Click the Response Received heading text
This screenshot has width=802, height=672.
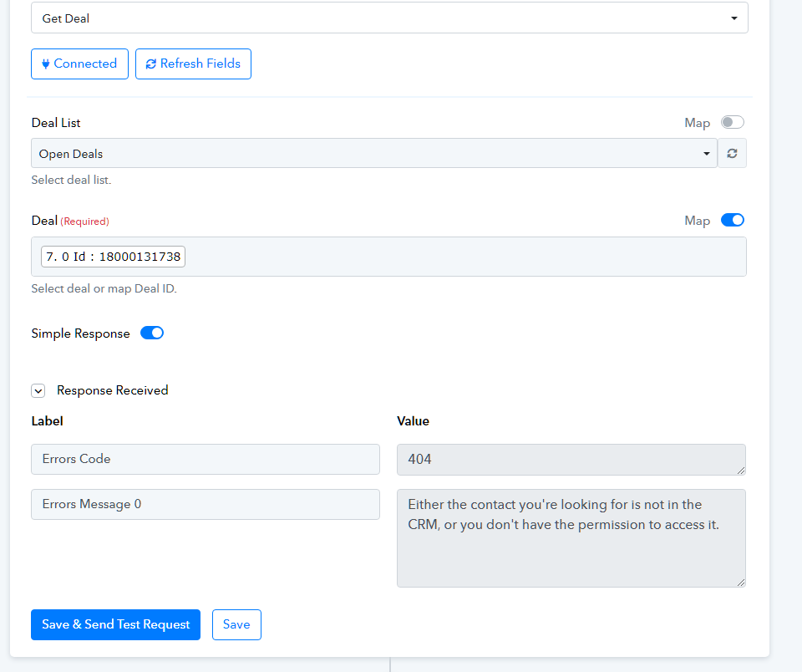113,390
